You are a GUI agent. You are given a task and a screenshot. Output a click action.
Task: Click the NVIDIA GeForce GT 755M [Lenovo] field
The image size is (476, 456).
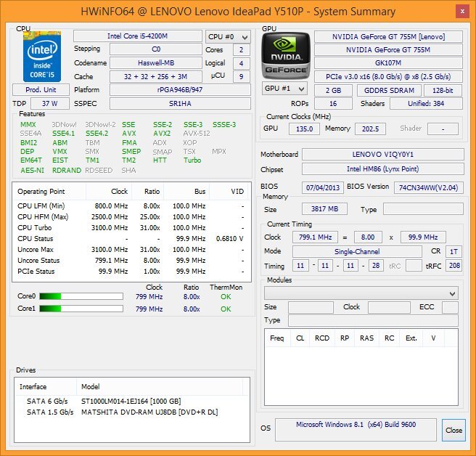388,37
